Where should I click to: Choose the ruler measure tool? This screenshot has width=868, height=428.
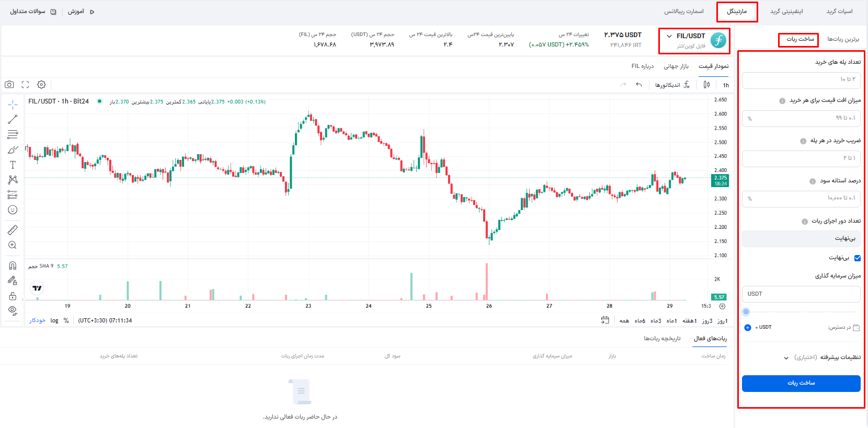tap(13, 230)
